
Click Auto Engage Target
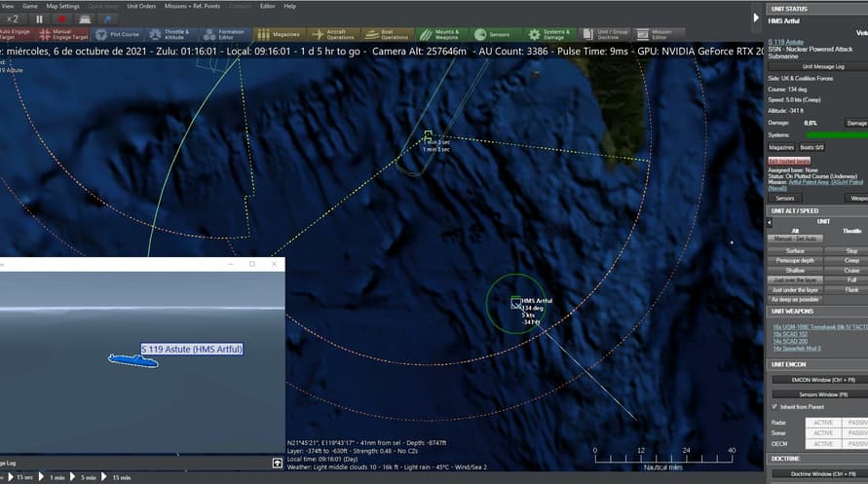click(17, 34)
